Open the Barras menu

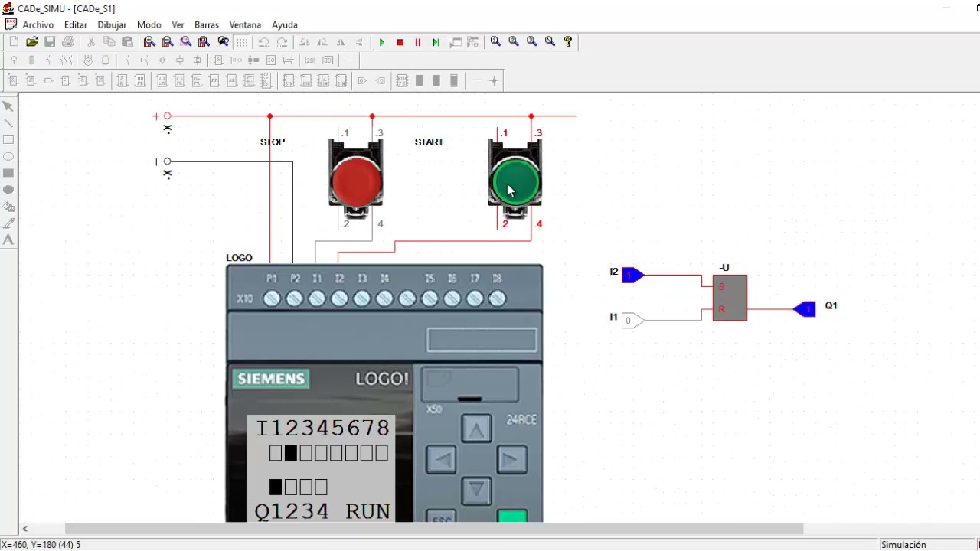[207, 24]
